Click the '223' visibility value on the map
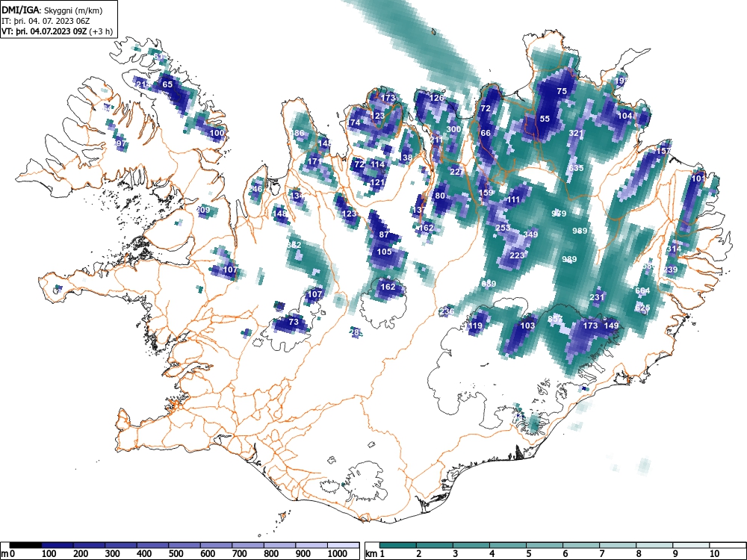Viewport: 747px width, 560px height. [517, 255]
